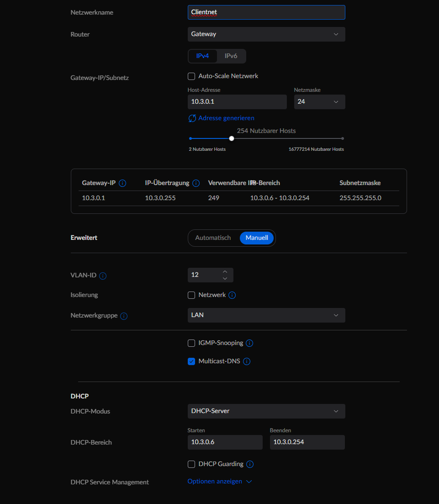Decrease VLAN-ID with the down arrow
Image resolution: width=439 pixels, height=504 pixels.
pos(225,278)
